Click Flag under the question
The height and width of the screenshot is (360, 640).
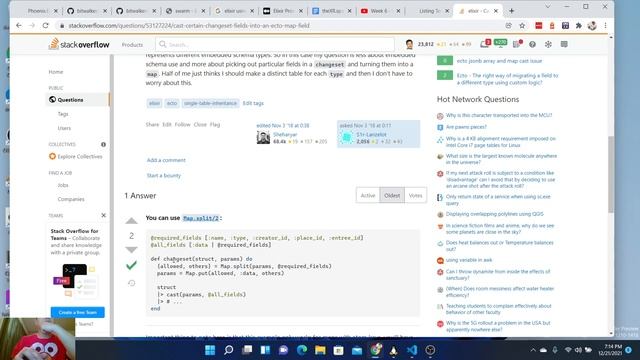coord(215,124)
